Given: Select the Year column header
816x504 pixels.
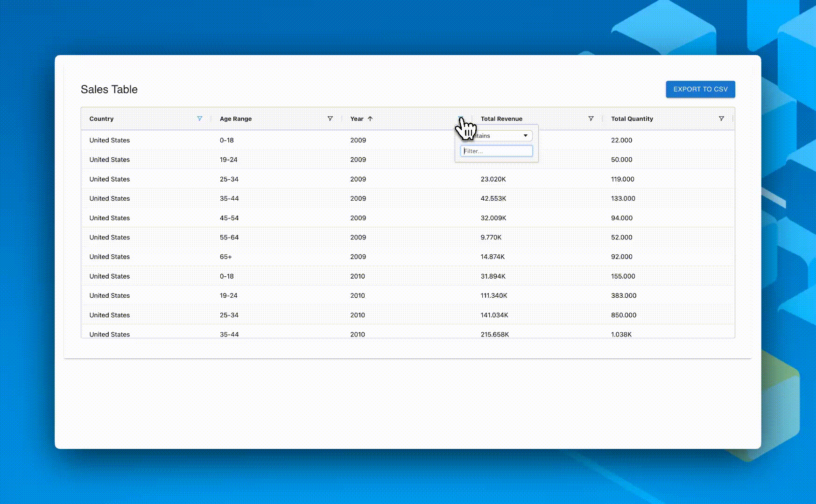Looking at the screenshot, I should 357,119.
